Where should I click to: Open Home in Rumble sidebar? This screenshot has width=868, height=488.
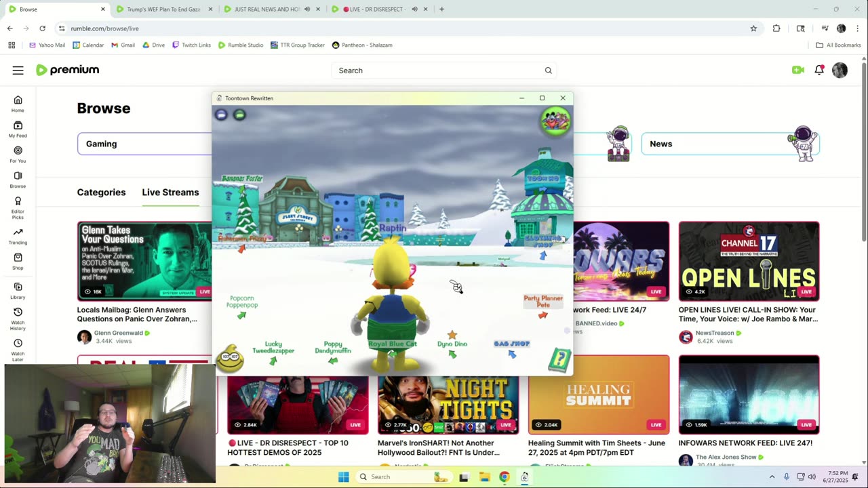click(18, 104)
